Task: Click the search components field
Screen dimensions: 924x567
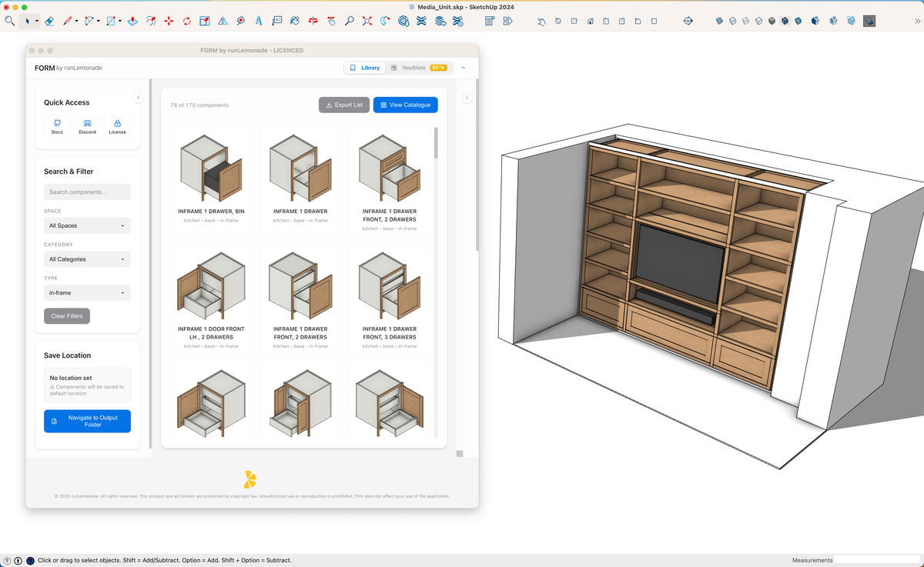Action: click(87, 192)
